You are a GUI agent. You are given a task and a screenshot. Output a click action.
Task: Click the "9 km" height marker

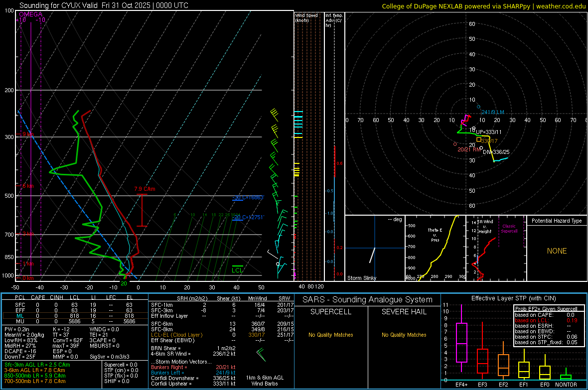[x=28, y=134]
